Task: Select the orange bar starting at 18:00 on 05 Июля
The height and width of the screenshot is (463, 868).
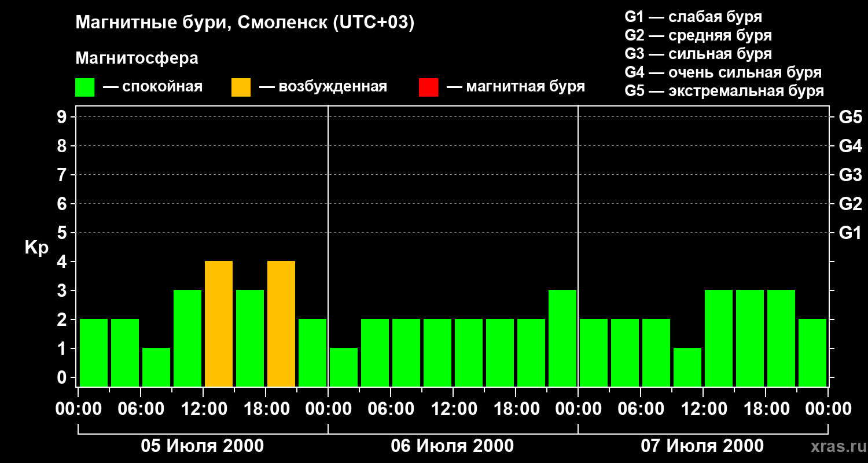Action: [281, 324]
